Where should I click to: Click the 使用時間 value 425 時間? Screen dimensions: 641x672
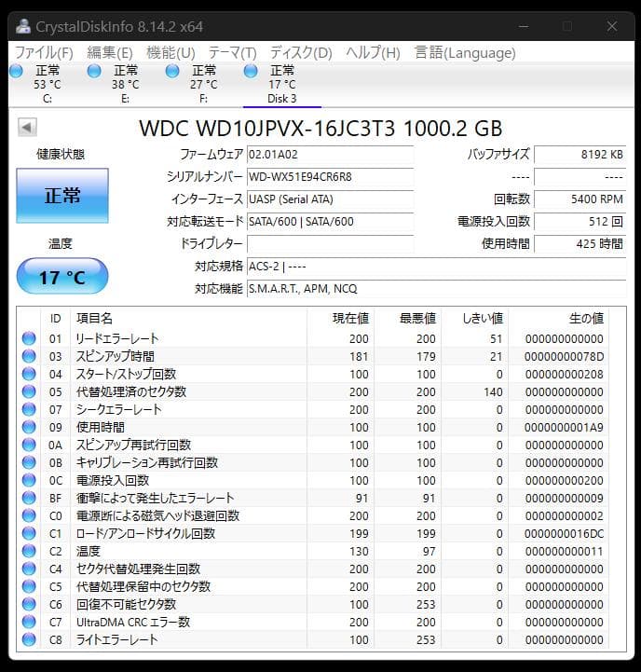(580, 243)
